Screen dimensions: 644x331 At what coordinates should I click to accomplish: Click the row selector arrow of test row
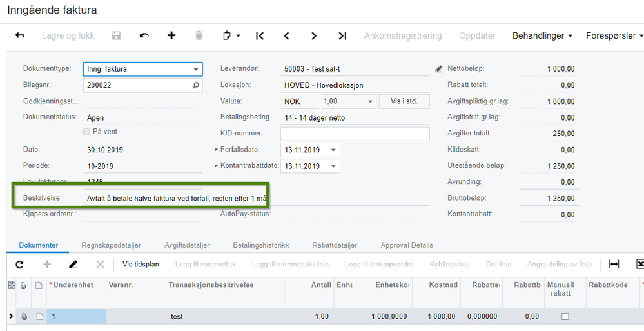pos(11,316)
